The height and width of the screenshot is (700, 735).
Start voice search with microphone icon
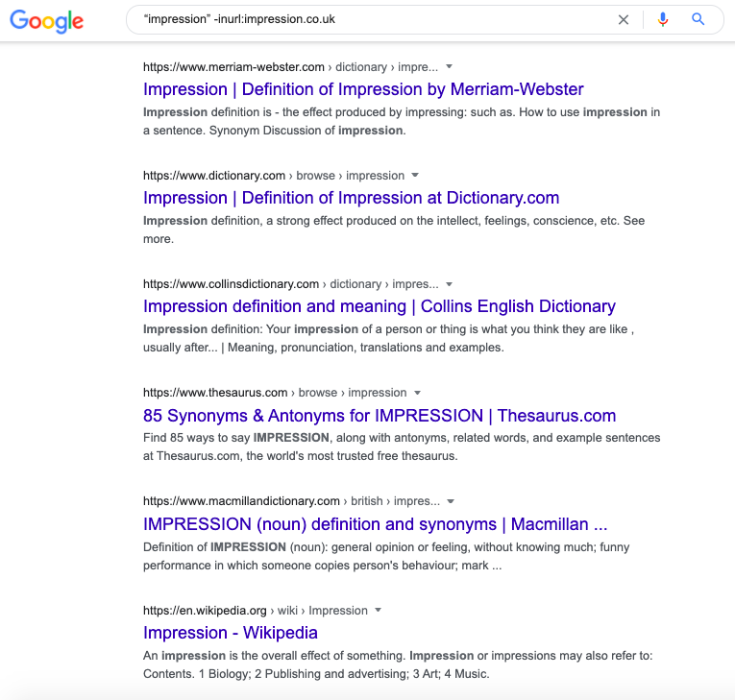[x=662, y=19]
